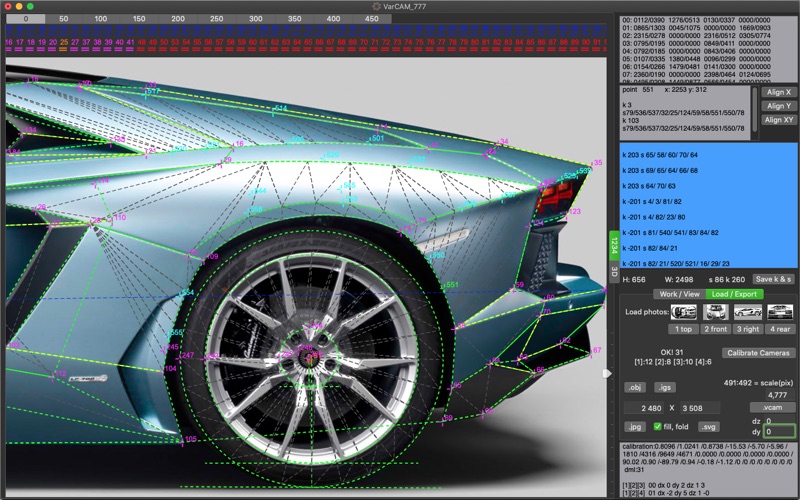Select the 400 range segment
The height and width of the screenshot is (500, 800).
pos(333,19)
